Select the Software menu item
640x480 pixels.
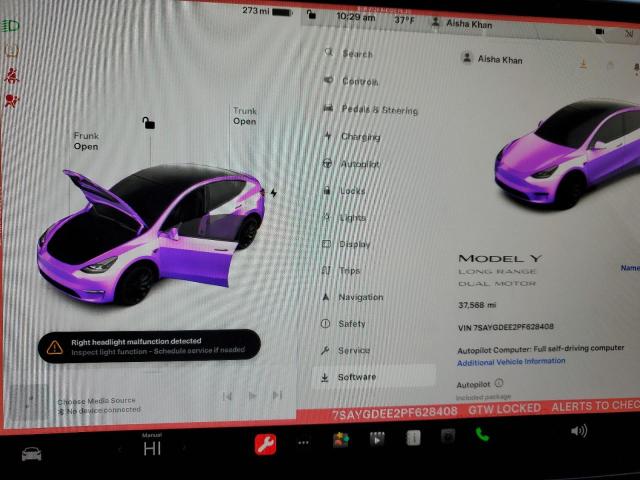point(373,376)
